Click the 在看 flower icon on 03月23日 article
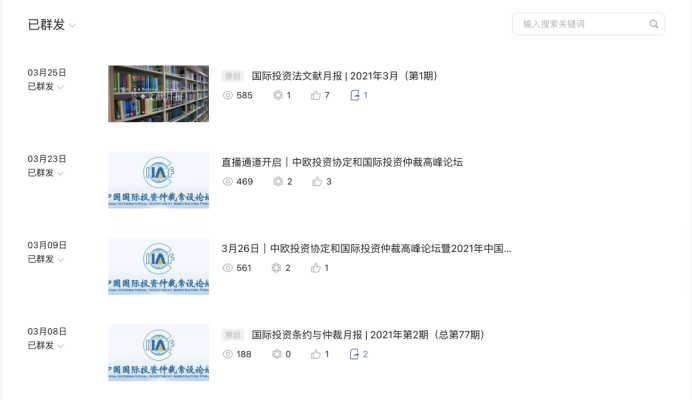 (278, 181)
